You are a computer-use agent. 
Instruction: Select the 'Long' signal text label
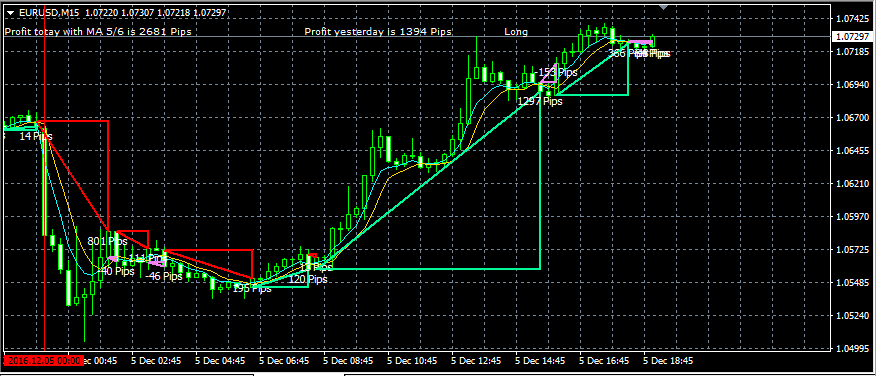(x=516, y=32)
